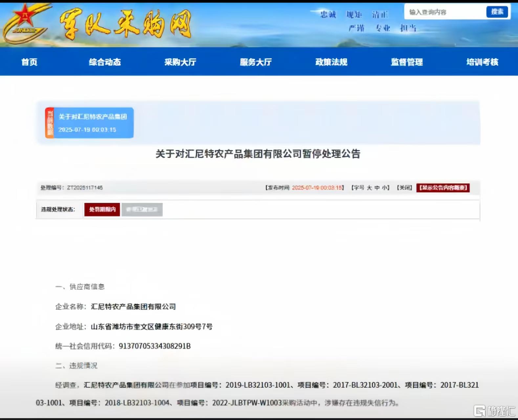Screen dimensions: 518x420
Task: Click the 担当 motto text in header
Action: coord(408,28)
